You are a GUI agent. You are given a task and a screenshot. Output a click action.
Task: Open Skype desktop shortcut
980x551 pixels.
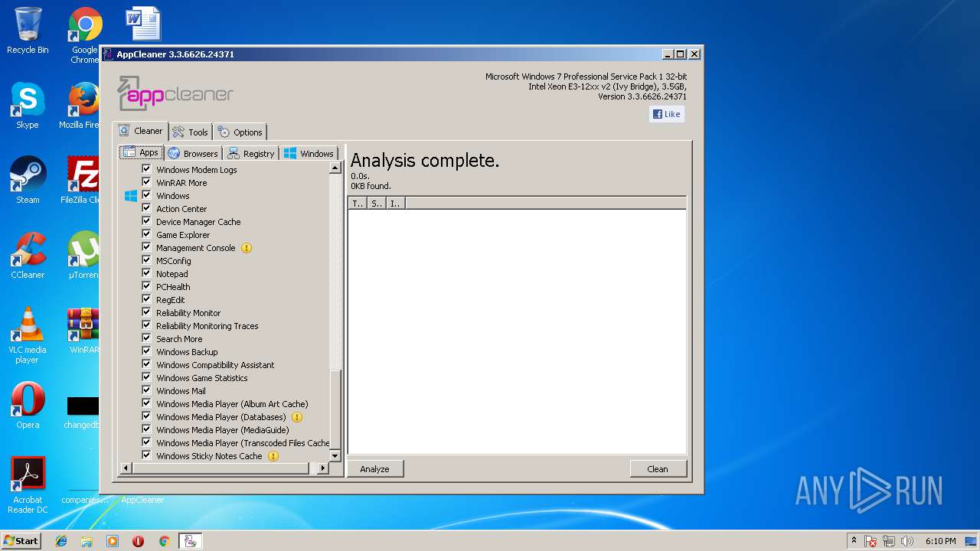pos(28,106)
